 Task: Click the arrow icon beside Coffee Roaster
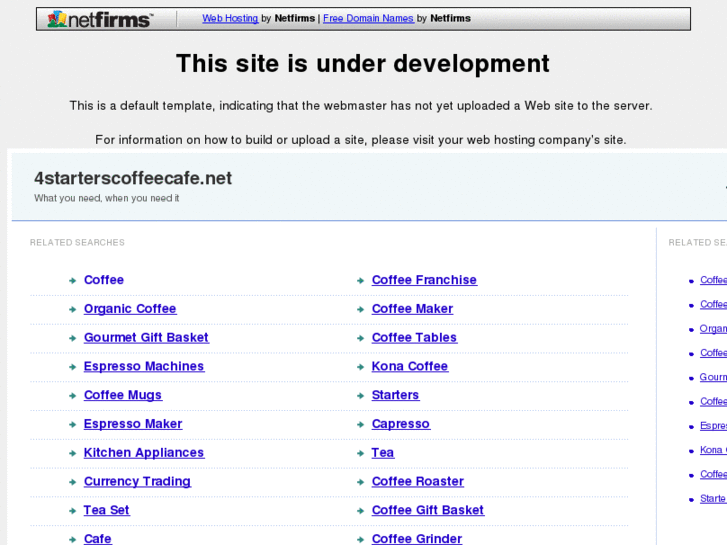360,482
